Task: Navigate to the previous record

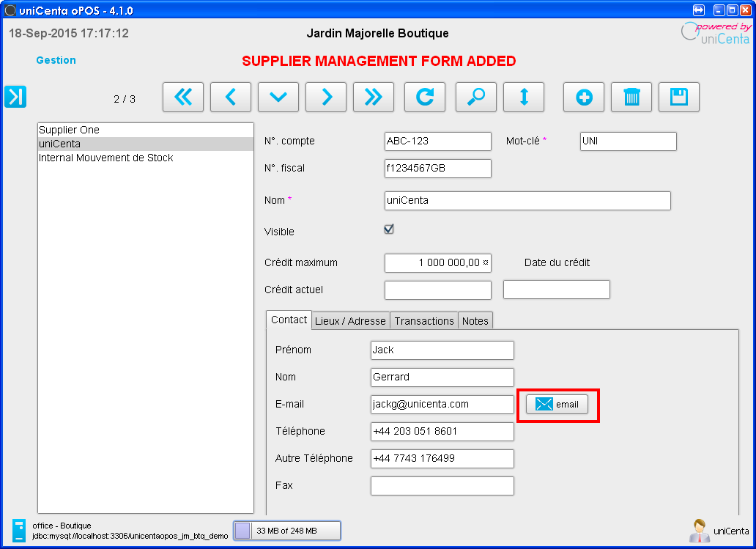Action: [231, 96]
